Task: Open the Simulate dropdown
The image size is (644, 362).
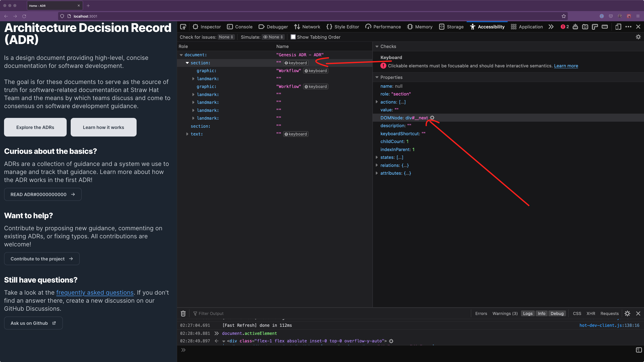Action: click(273, 37)
